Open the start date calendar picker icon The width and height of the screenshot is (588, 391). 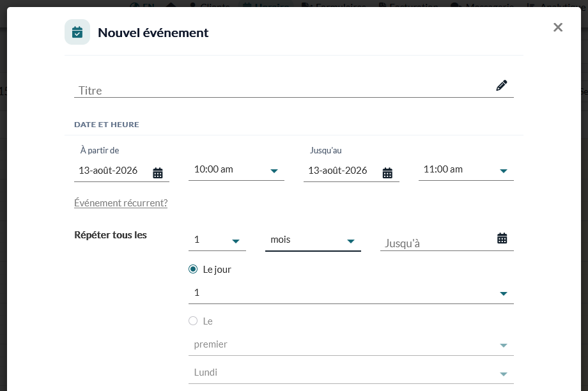[158, 173]
